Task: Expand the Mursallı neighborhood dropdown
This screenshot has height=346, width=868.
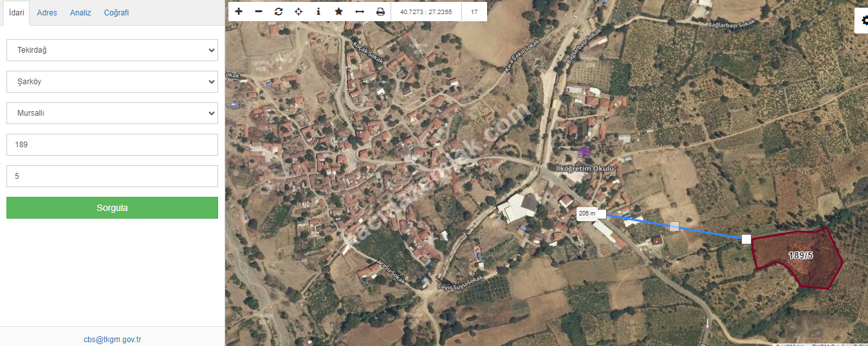Action: 112,113
